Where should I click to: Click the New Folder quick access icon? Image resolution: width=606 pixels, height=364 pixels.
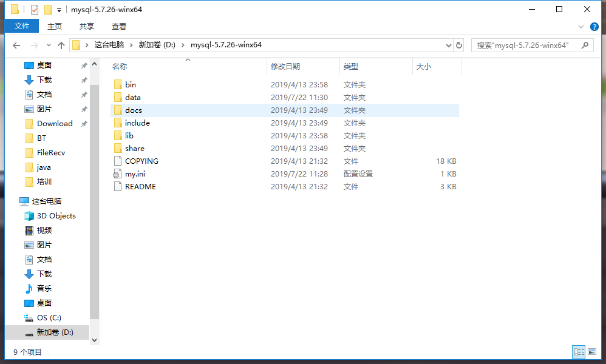[48, 9]
